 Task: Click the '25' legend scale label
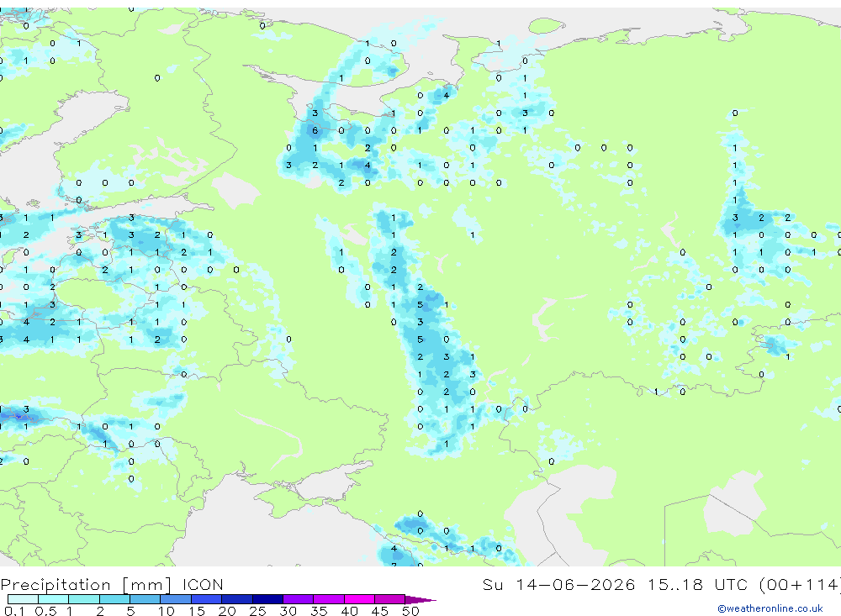tap(257, 611)
